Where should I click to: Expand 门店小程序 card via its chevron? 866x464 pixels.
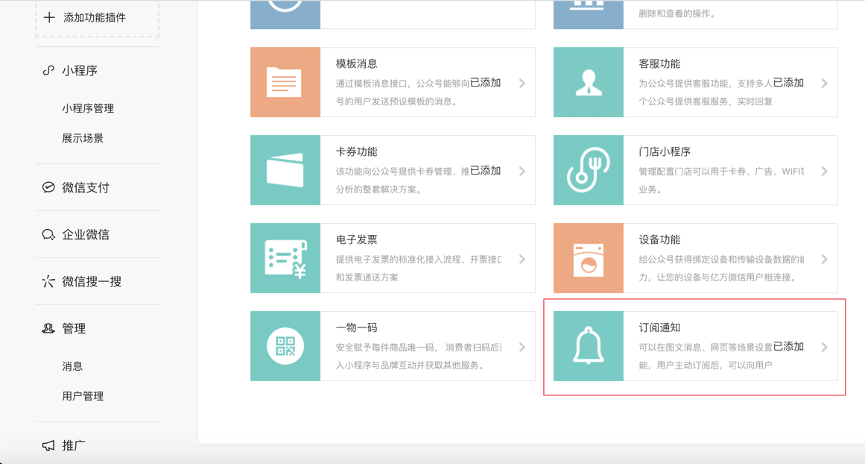825,171
